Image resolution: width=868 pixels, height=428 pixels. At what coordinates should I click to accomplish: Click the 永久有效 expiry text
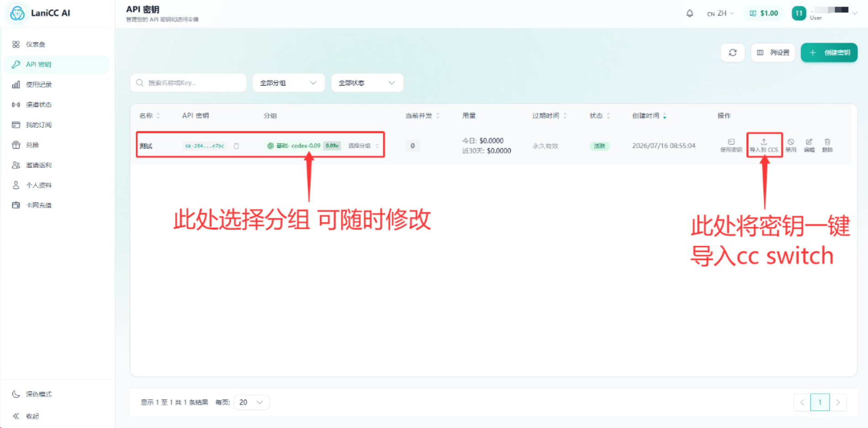click(545, 146)
